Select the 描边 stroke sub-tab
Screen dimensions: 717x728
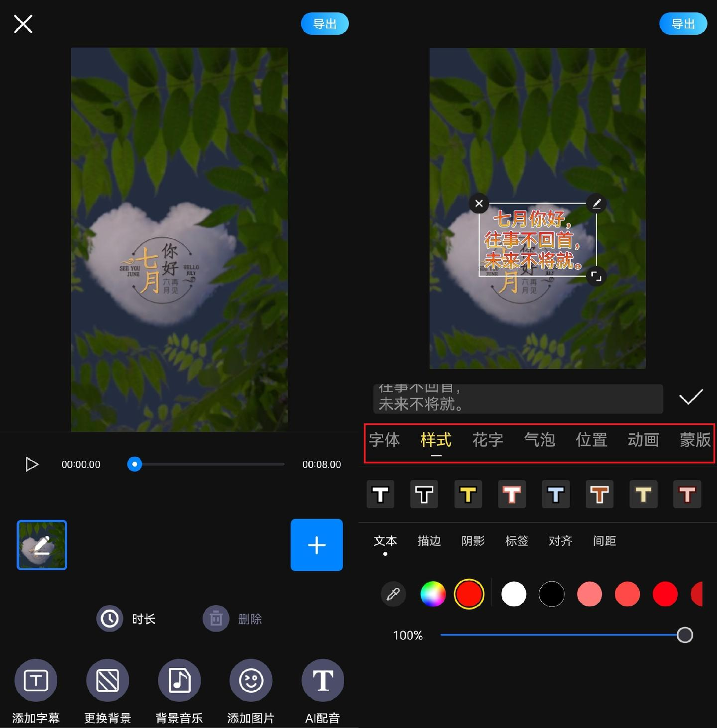pos(429,541)
